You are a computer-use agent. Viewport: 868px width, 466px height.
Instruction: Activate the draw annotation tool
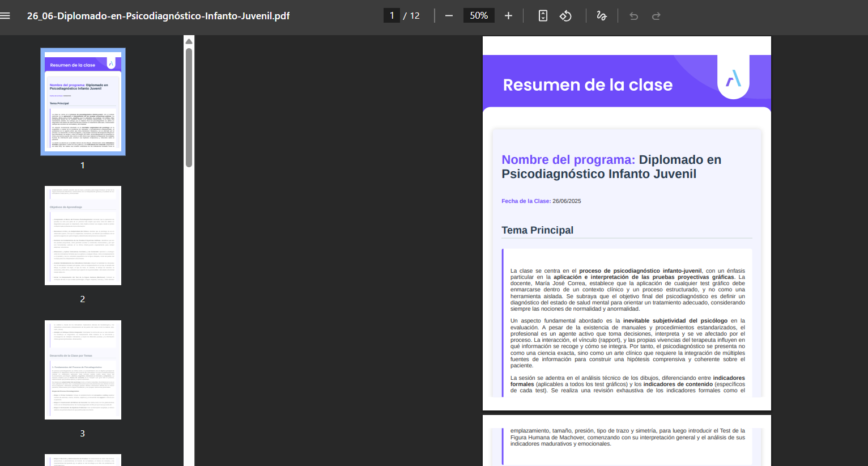click(x=602, y=16)
